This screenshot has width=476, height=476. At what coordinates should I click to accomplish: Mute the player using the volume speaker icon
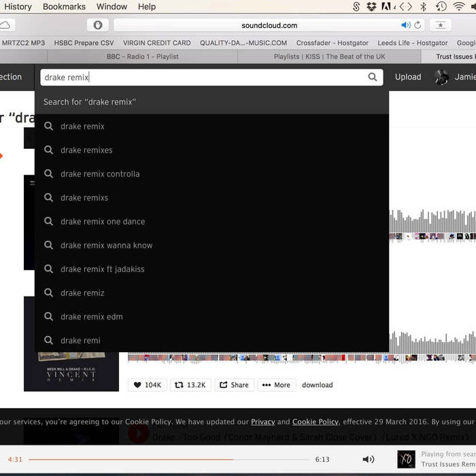click(x=368, y=460)
